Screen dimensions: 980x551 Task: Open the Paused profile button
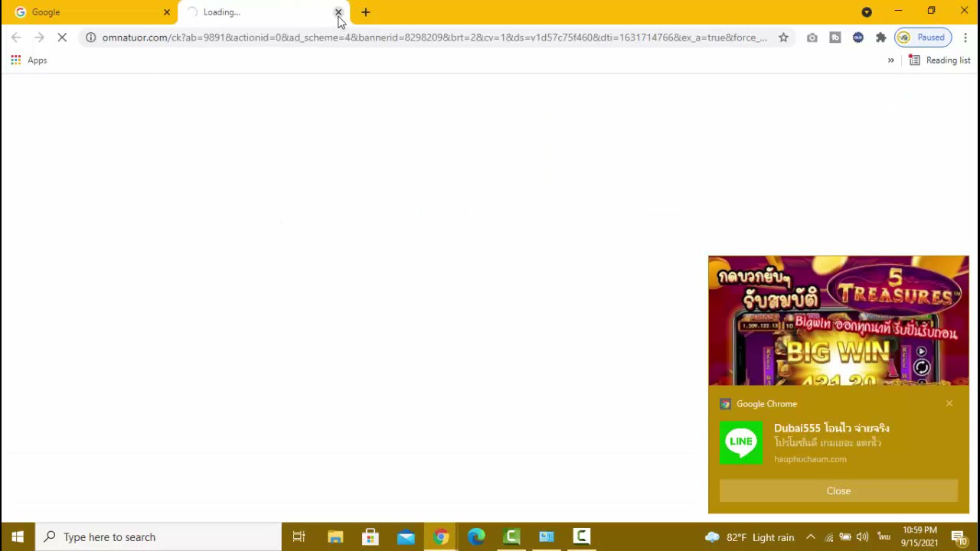[x=923, y=37]
